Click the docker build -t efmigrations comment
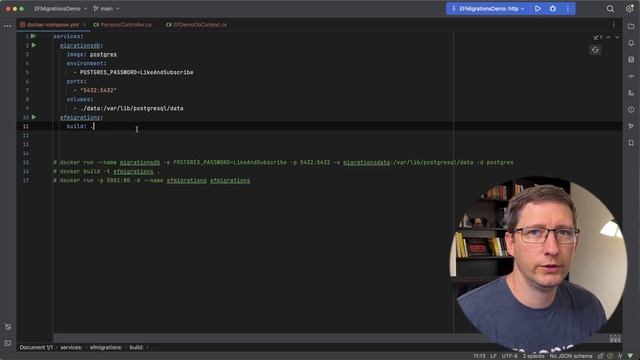 tap(106, 171)
